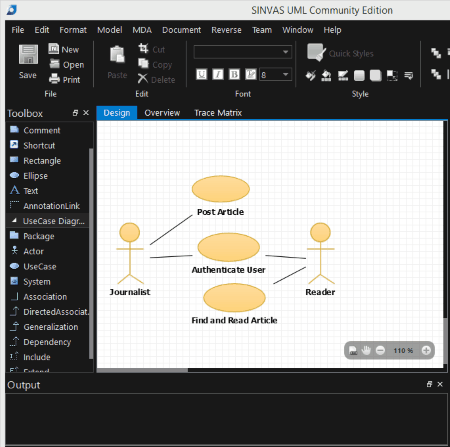Click the Save icon in File group

click(28, 55)
